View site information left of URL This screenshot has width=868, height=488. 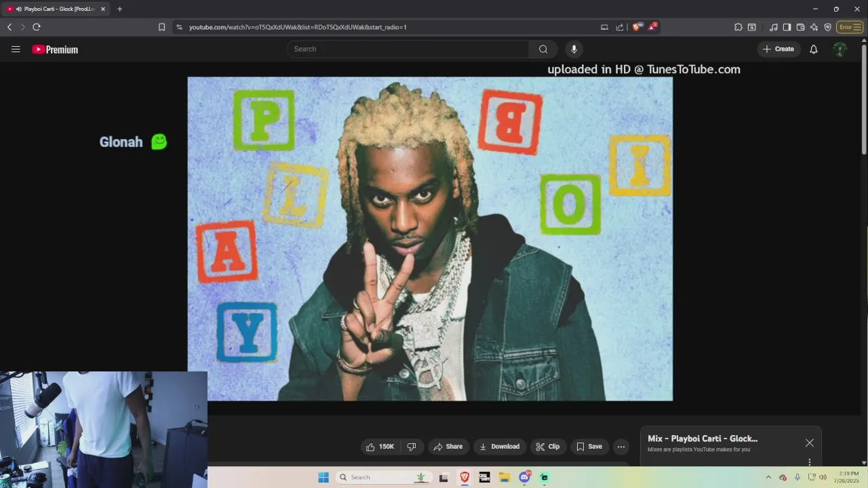click(179, 27)
